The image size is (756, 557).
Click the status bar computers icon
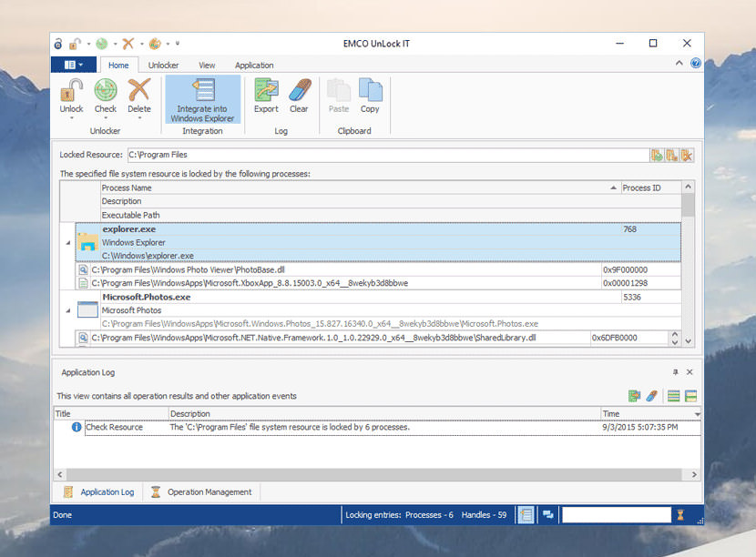coord(548,515)
